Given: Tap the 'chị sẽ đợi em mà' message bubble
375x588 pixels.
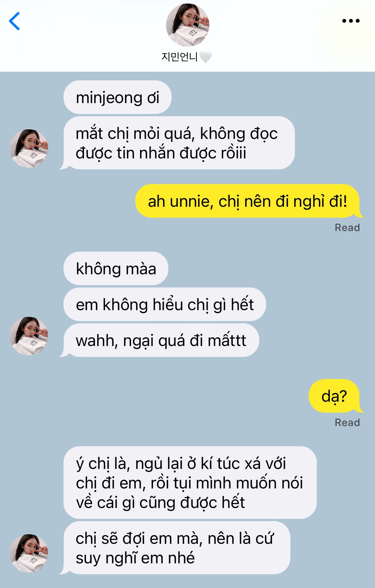Looking at the screenshot, I should (x=175, y=548).
